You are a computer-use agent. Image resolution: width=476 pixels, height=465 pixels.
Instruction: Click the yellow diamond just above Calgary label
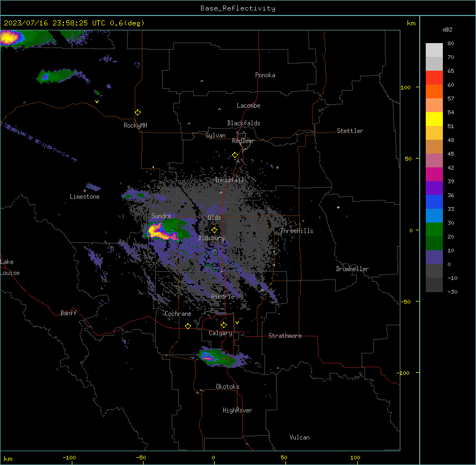click(224, 325)
